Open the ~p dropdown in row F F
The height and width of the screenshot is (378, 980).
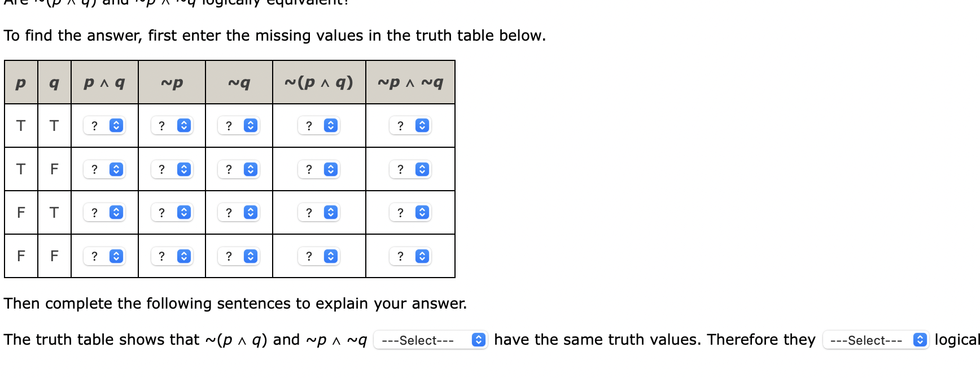[172, 256]
